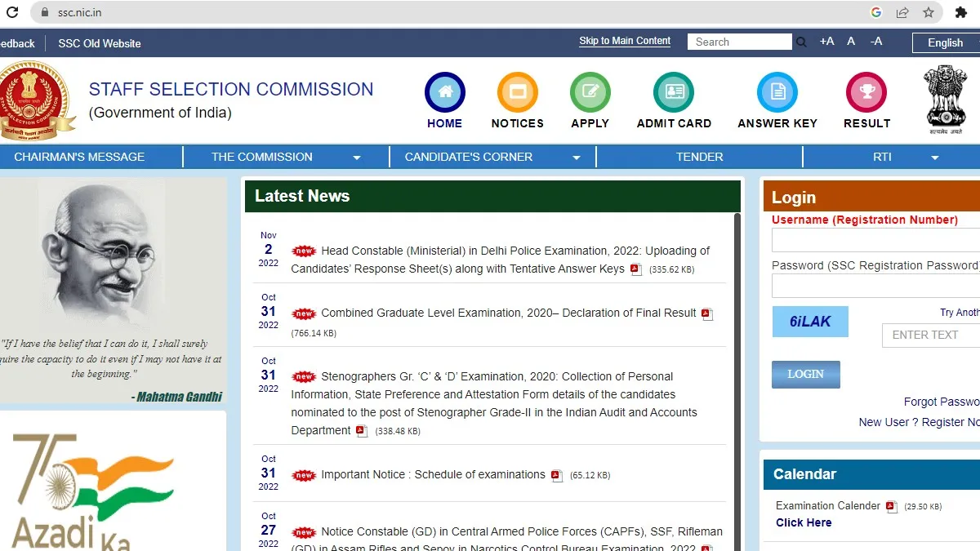Screen dimensions: 980x551
Task: Open PDF icon for Combined Graduate Level 2020 result
Action: click(x=707, y=313)
